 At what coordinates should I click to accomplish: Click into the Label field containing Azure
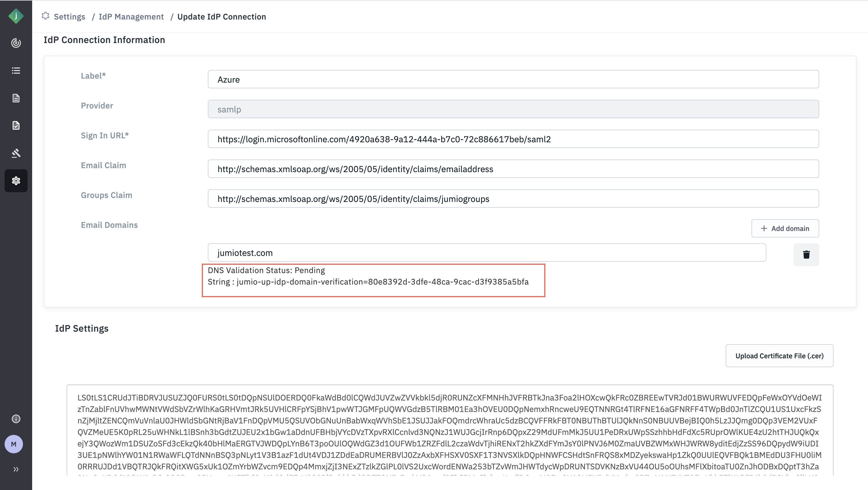[513, 79]
